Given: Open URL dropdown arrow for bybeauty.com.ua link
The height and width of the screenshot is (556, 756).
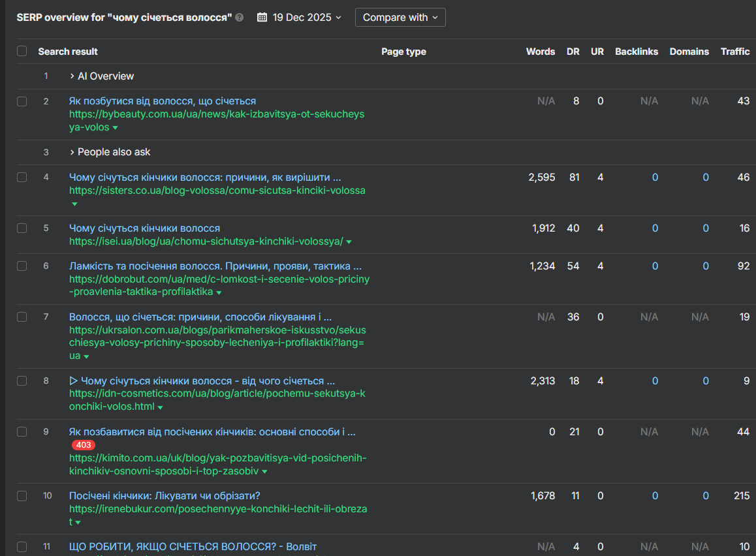Looking at the screenshot, I should (116, 128).
